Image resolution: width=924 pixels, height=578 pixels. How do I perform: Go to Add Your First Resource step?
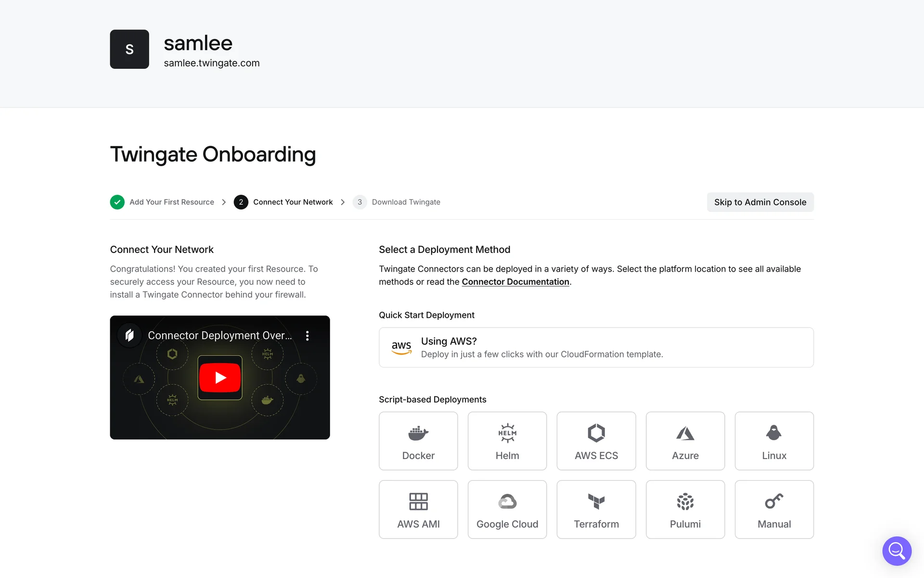click(x=171, y=202)
